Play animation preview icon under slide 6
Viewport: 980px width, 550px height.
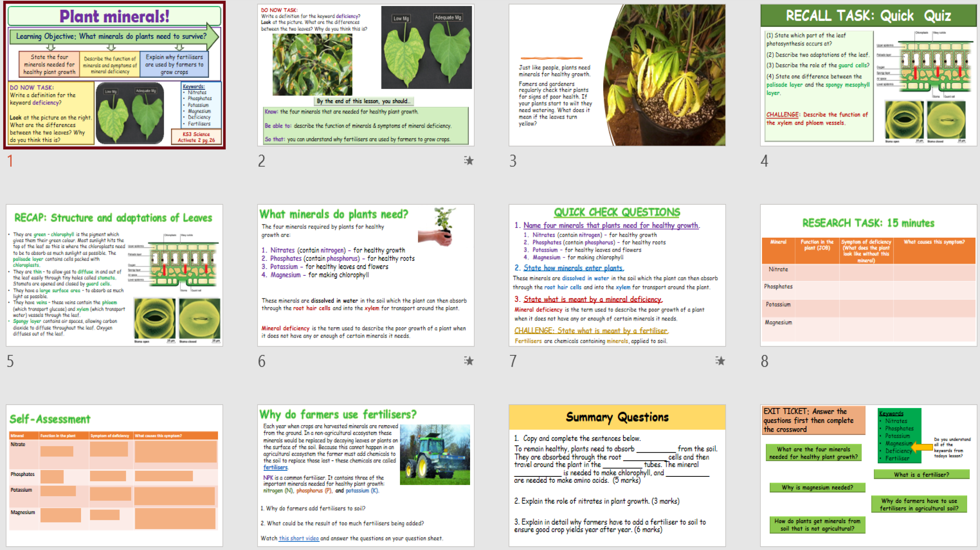click(469, 361)
